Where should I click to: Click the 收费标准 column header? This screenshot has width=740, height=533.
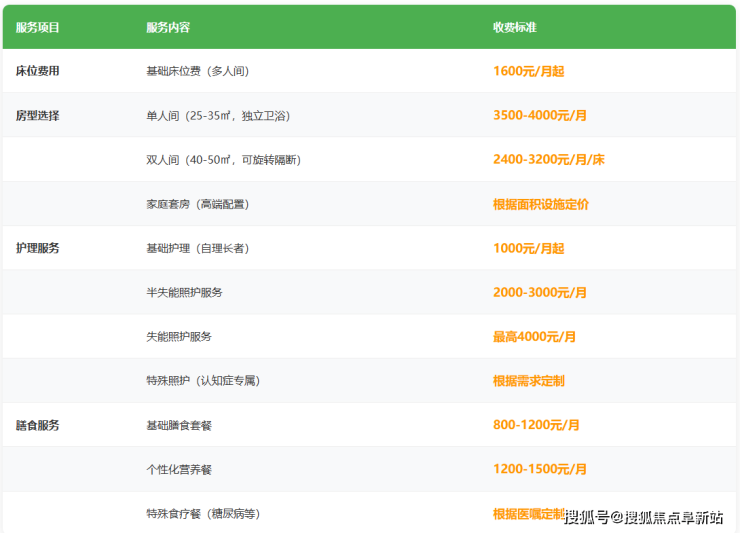[x=515, y=27]
